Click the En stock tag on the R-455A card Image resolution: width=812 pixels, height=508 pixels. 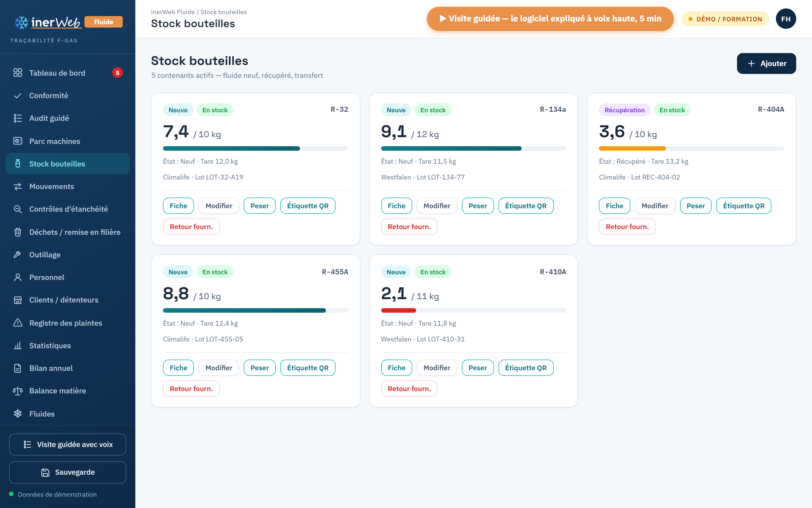coord(215,272)
